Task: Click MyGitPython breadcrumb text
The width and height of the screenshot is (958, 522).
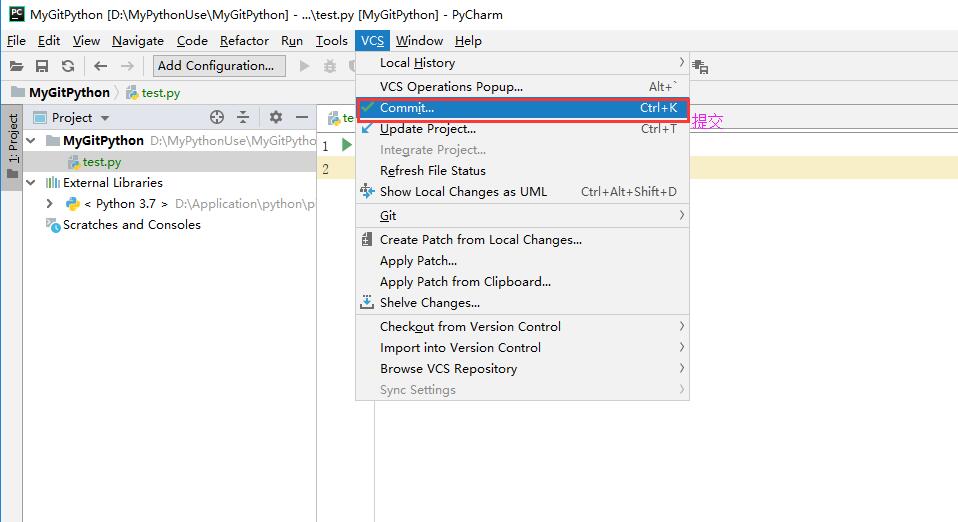Action: point(69,93)
